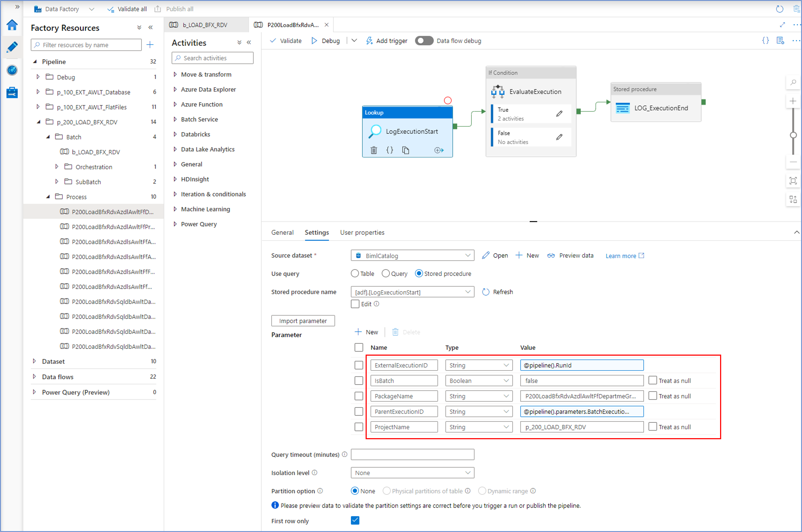The width and height of the screenshot is (802, 532).
Task: Uncheck the First row only checkbox
Action: pos(355,520)
